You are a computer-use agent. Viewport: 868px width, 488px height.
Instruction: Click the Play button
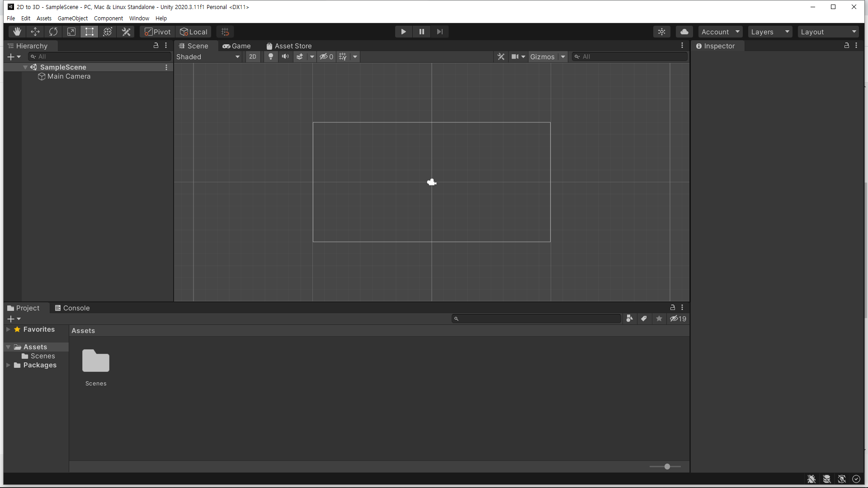(x=403, y=32)
